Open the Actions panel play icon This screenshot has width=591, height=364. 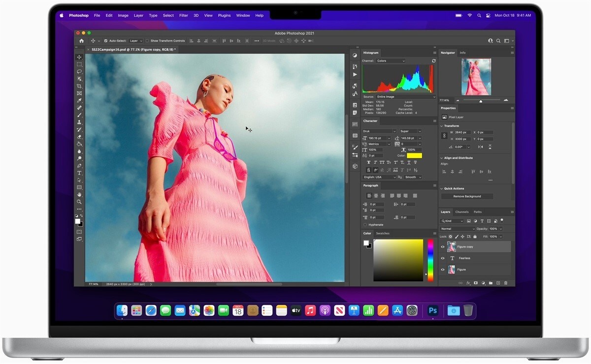click(355, 75)
